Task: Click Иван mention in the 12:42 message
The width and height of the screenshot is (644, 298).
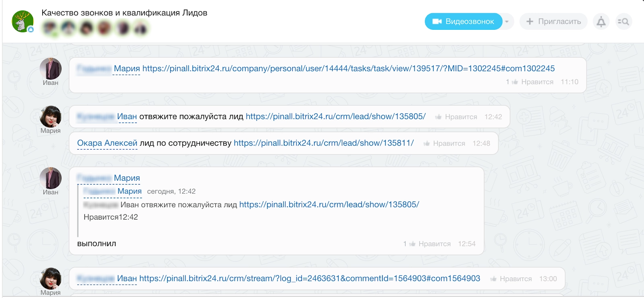Action: coord(127,117)
